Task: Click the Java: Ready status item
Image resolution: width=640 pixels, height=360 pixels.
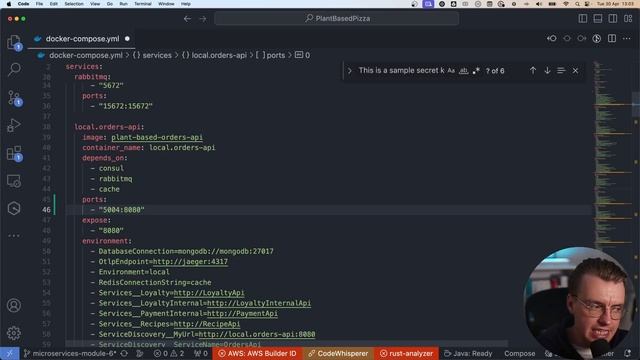Action: (x=468, y=353)
